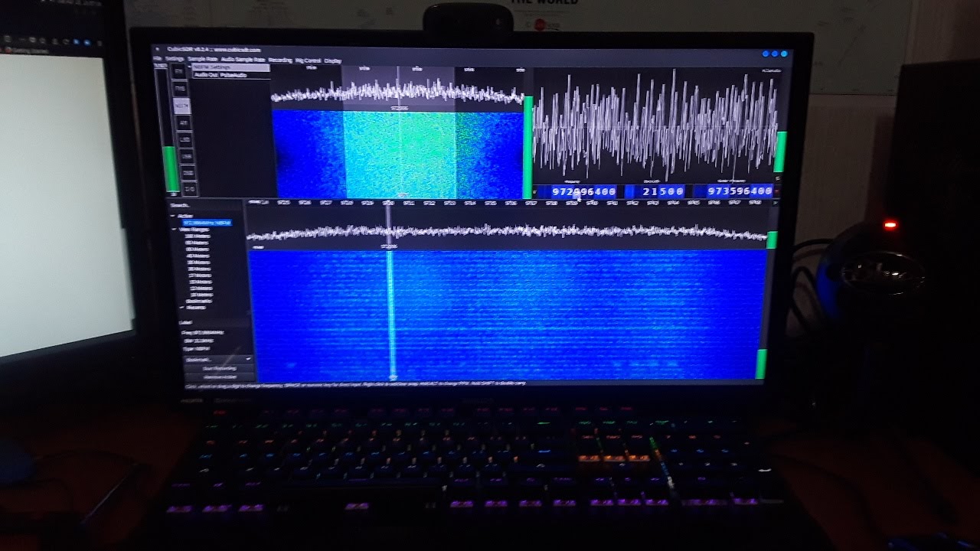Open the Recording menu

(279, 60)
